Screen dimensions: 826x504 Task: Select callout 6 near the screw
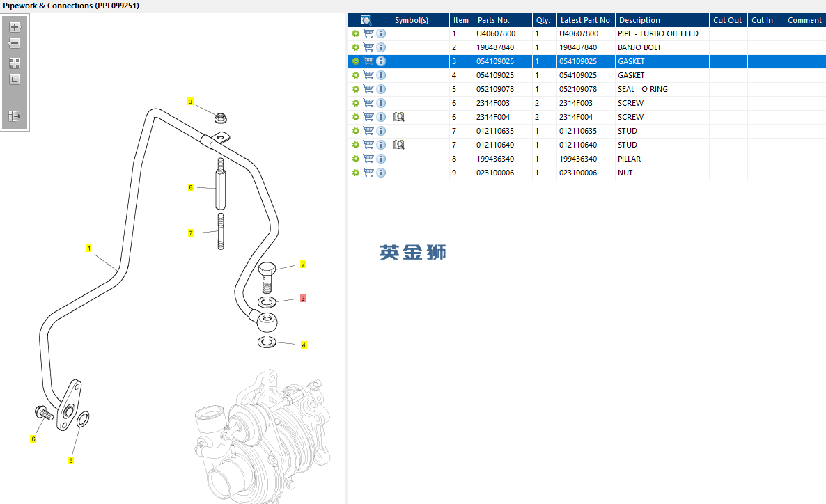point(33,439)
